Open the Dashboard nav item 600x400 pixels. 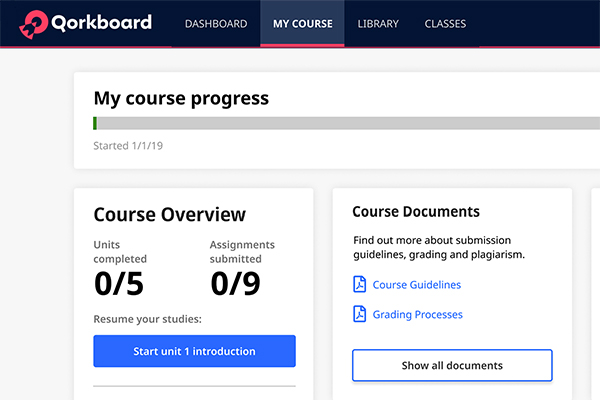coord(216,24)
